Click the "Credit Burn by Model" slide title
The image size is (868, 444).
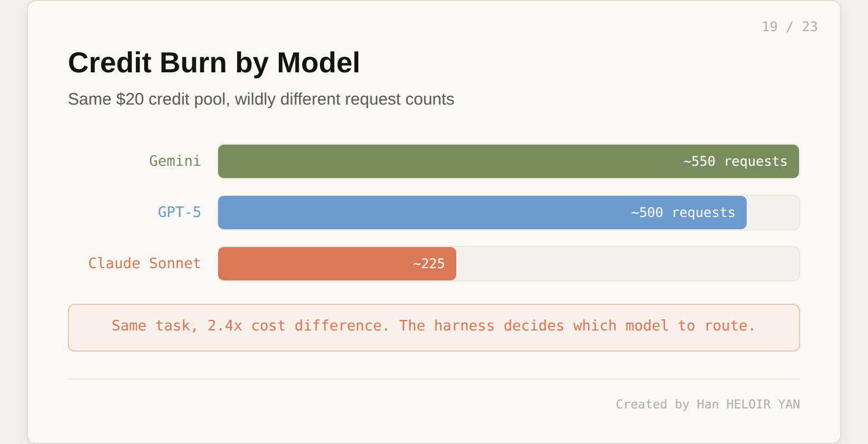click(x=214, y=62)
